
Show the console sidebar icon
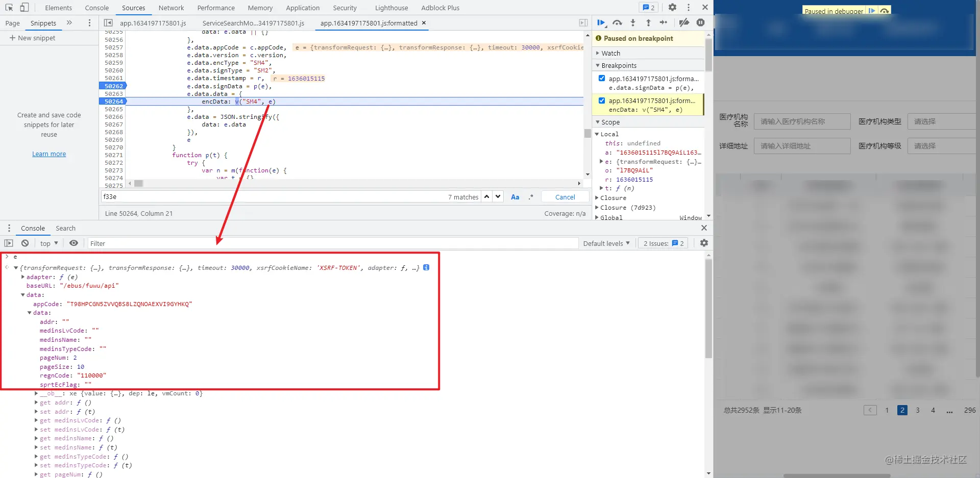click(x=9, y=243)
